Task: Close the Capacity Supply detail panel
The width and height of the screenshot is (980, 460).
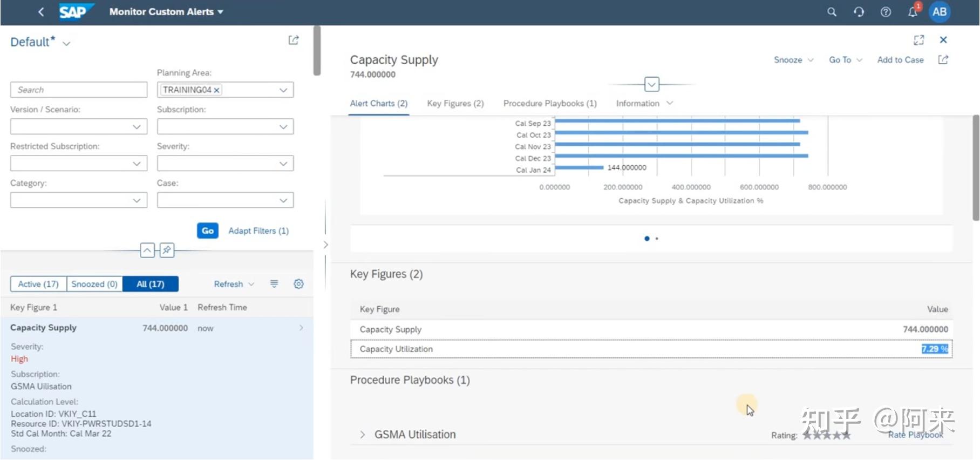Action: pyautogui.click(x=943, y=40)
